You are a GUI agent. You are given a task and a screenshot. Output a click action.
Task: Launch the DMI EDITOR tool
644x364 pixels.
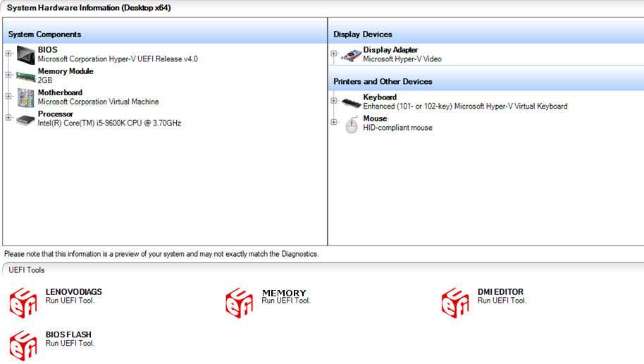coord(500,292)
